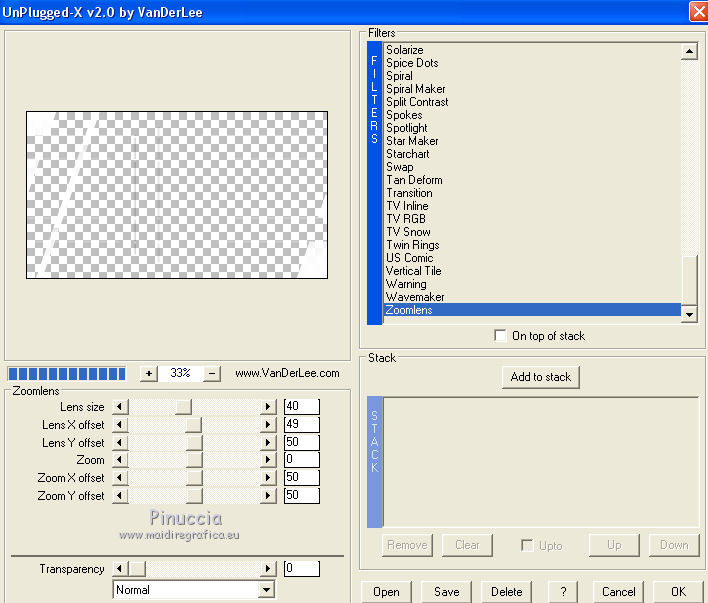Choose the TV Snow filter
708x603 pixels.
408,232
